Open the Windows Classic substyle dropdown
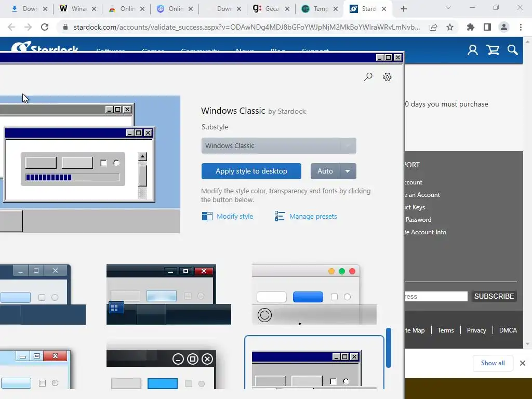Viewport: 532px width, 399px height. [x=278, y=146]
